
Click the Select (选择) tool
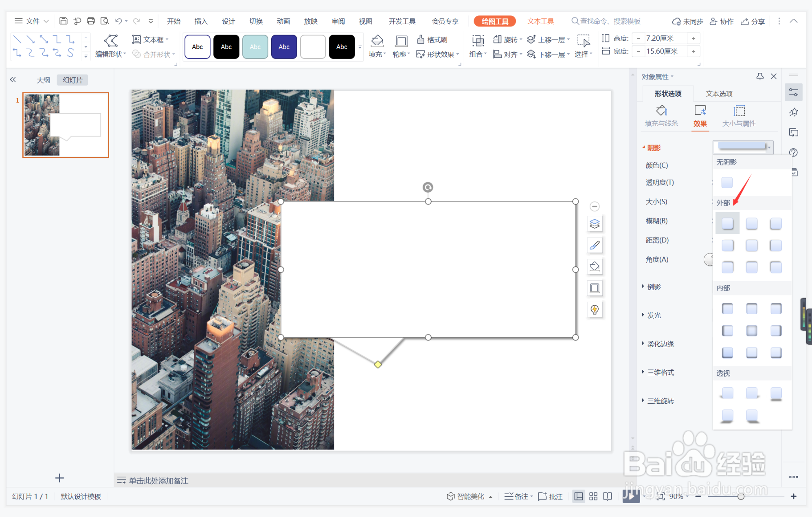click(x=584, y=46)
